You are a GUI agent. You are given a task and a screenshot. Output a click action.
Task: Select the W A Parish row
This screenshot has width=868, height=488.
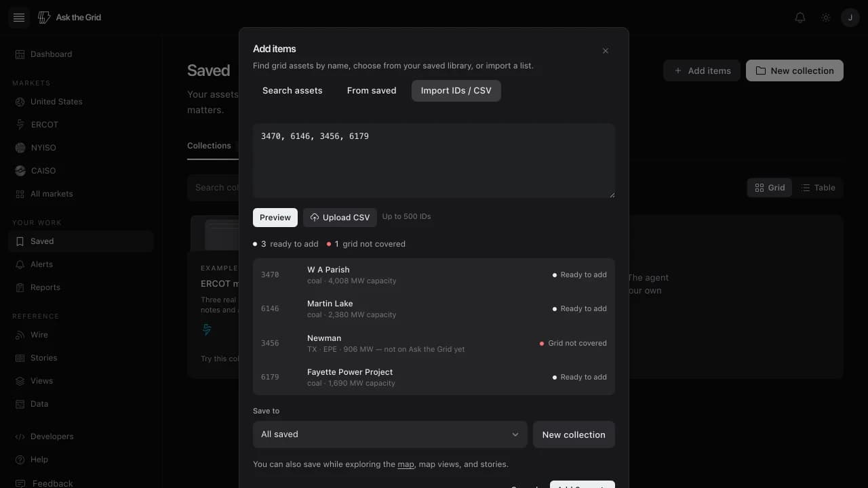(434, 275)
